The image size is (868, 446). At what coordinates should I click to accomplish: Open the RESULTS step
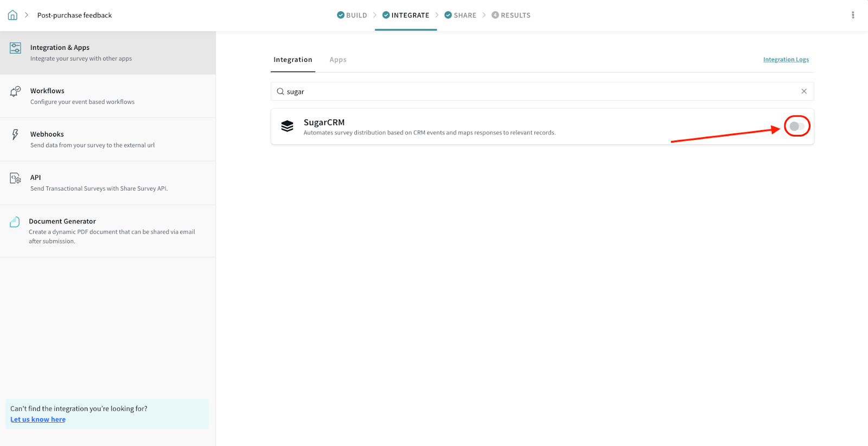tap(511, 15)
